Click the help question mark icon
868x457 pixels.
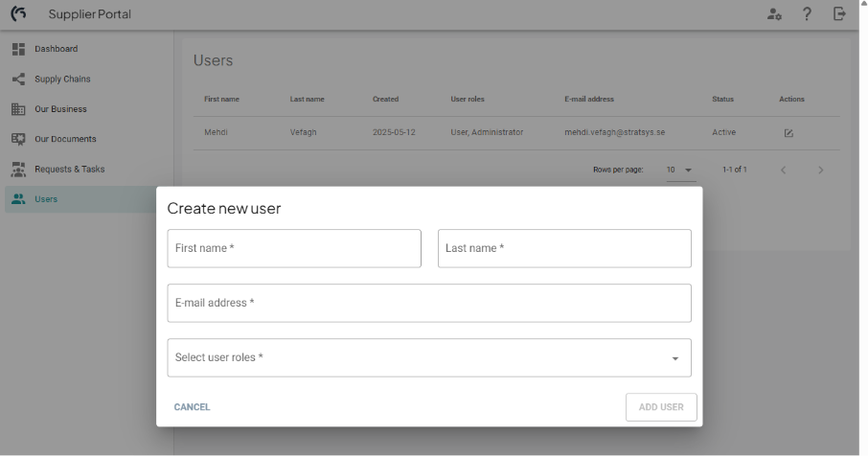click(x=807, y=14)
